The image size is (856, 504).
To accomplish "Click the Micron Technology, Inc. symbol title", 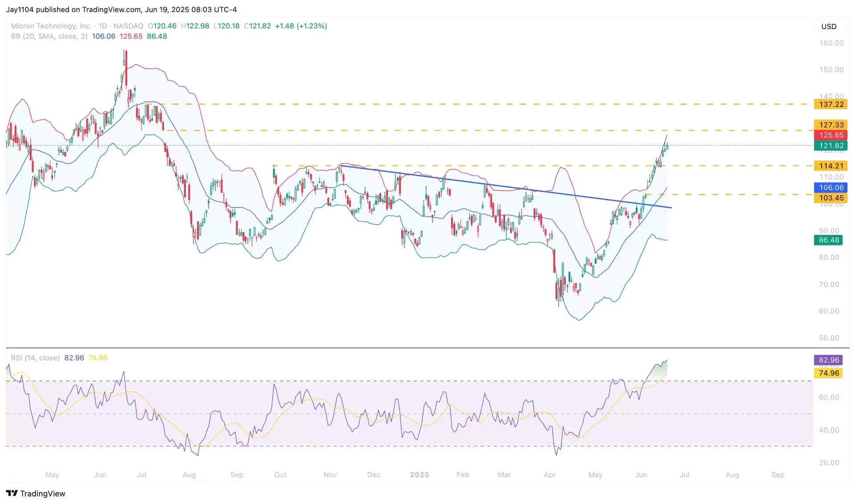I will tap(51, 26).
